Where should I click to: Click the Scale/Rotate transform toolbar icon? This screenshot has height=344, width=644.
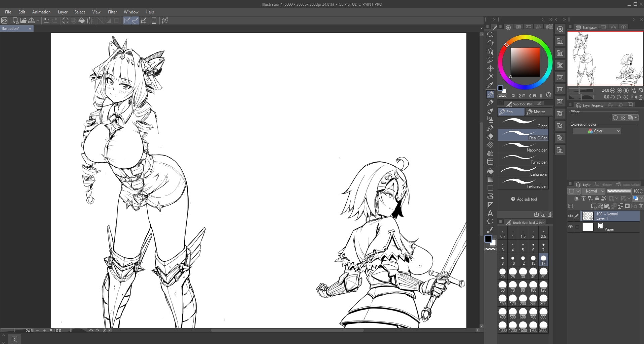[x=90, y=20]
